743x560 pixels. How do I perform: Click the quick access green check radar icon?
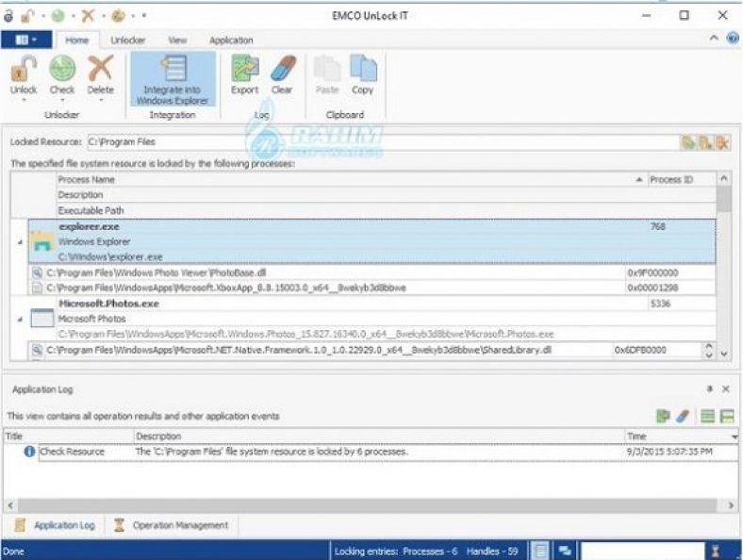point(58,16)
